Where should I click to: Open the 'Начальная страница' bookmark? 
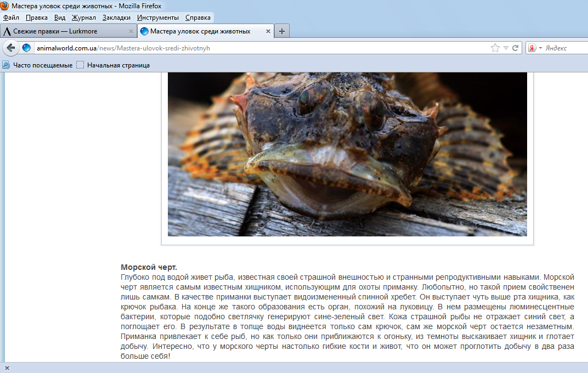(x=113, y=65)
